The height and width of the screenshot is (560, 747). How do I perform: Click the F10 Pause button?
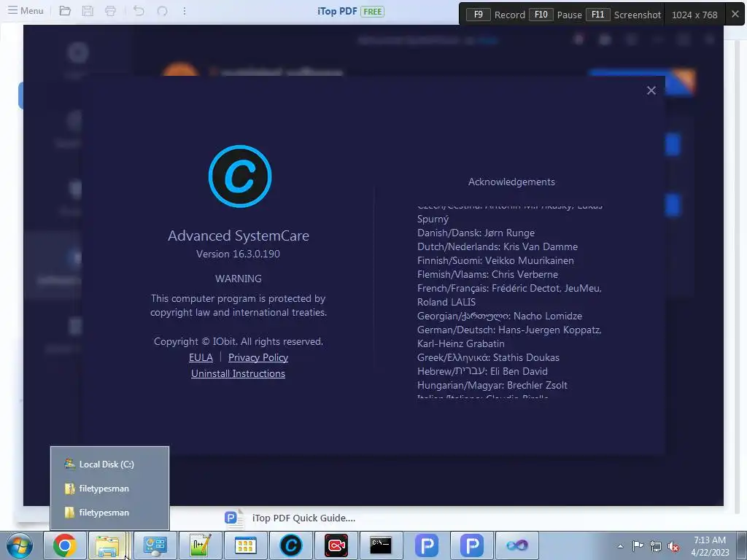(x=555, y=15)
